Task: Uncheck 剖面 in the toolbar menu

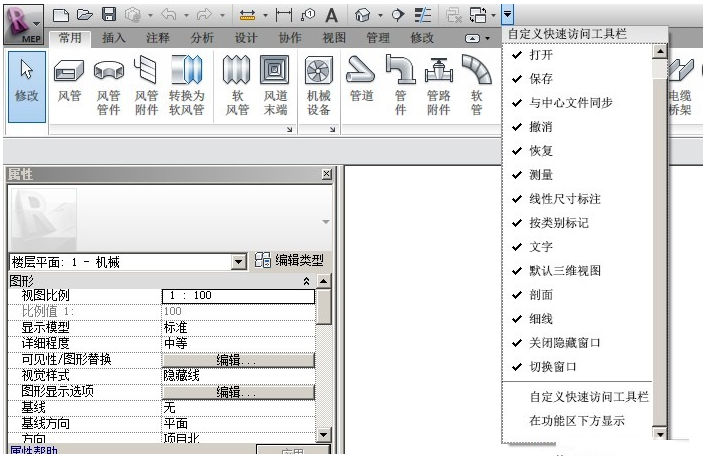Action: point(578,295)
